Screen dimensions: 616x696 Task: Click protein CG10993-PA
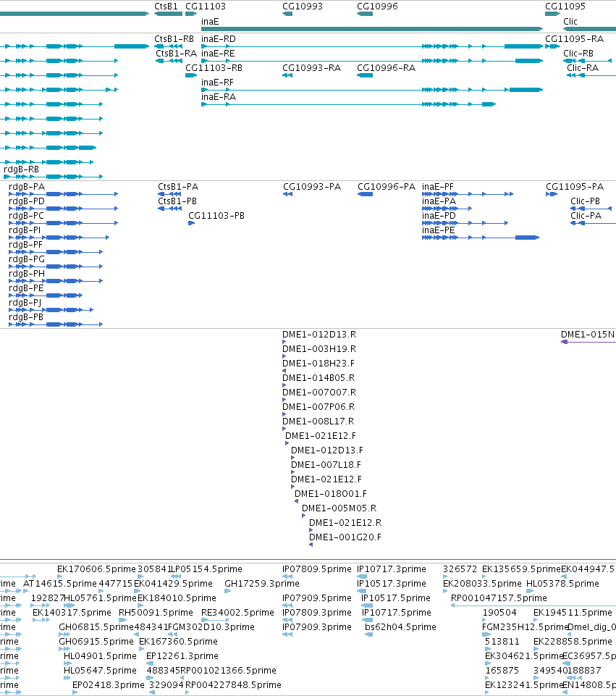[312, 187]
